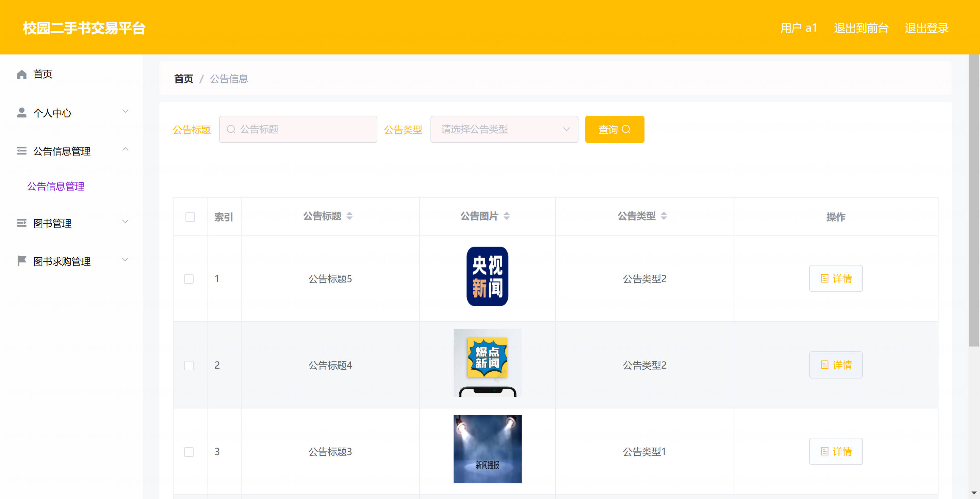Click the vertical page scrollbar
Screen dimensions: 980x499
pyautogui.click(x=974, y=200)
